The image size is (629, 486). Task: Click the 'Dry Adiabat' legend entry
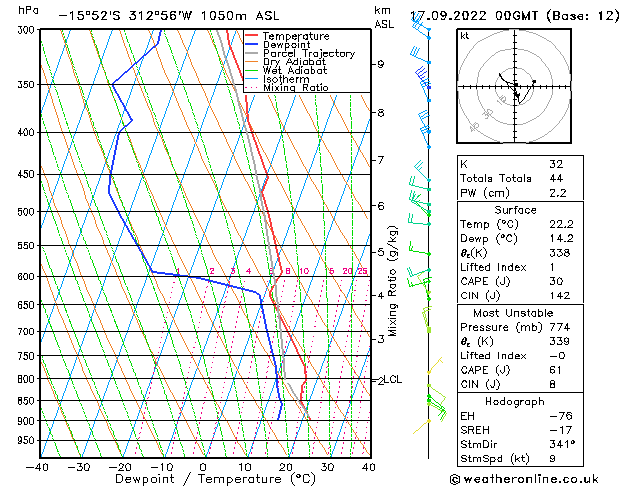click(294, 62)
